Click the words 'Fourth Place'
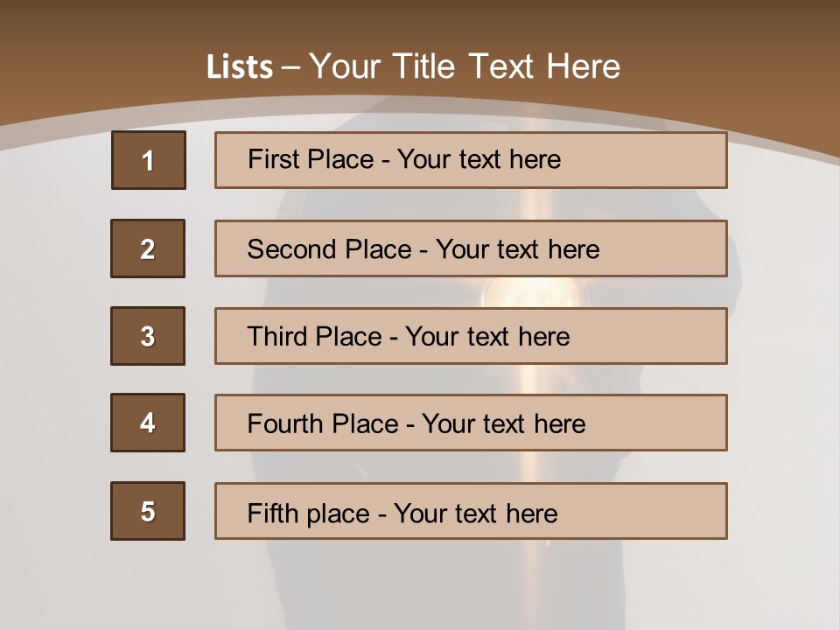The height and width of the screenshot is (630, 840). 323,423
